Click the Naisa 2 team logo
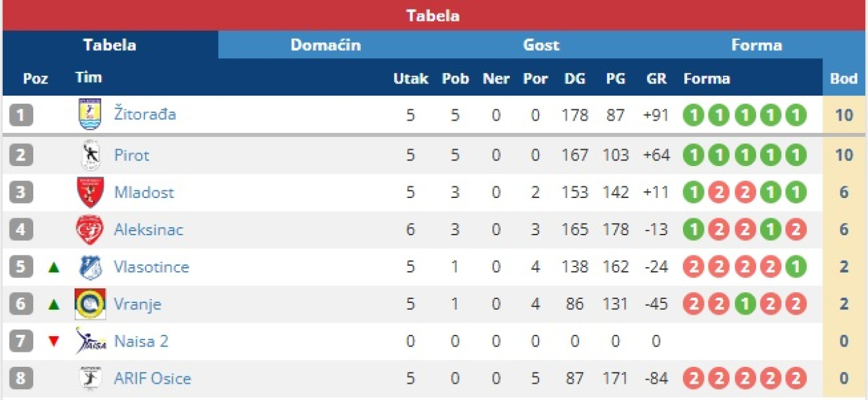868x400 pixels. (90, 341)
